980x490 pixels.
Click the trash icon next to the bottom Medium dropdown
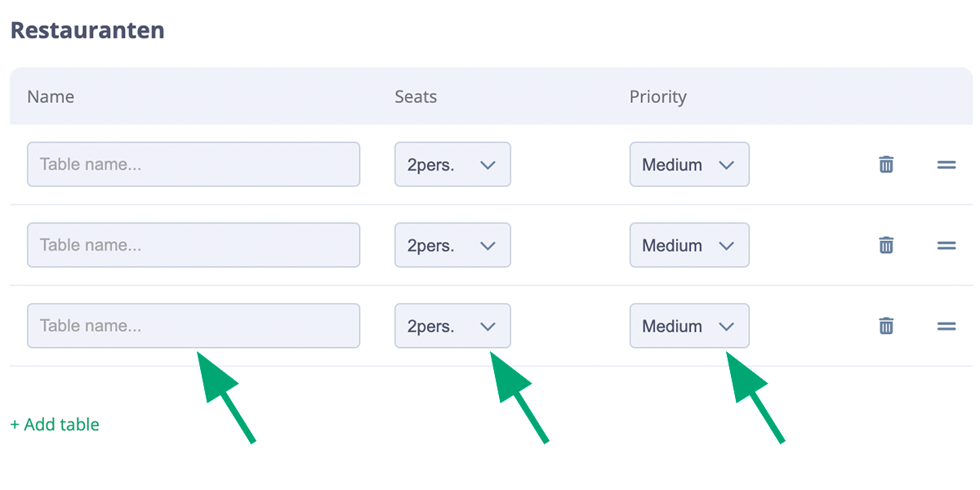point(885,326)
